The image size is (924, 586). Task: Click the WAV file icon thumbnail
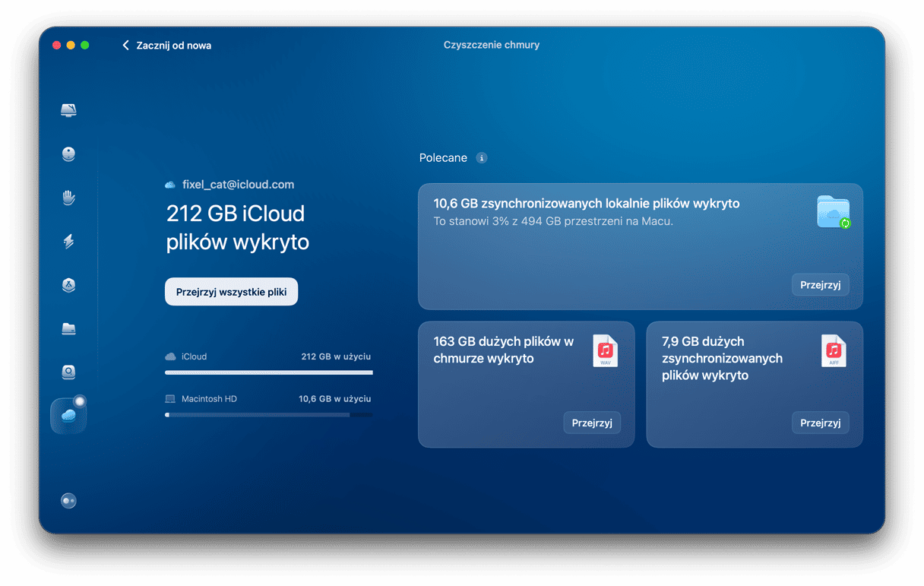[x=606, y=351]
